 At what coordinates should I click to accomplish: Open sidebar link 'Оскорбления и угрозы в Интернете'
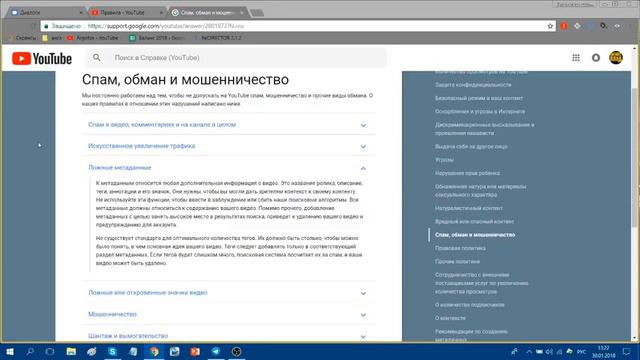pyautogui.click(x=480, y=111)
